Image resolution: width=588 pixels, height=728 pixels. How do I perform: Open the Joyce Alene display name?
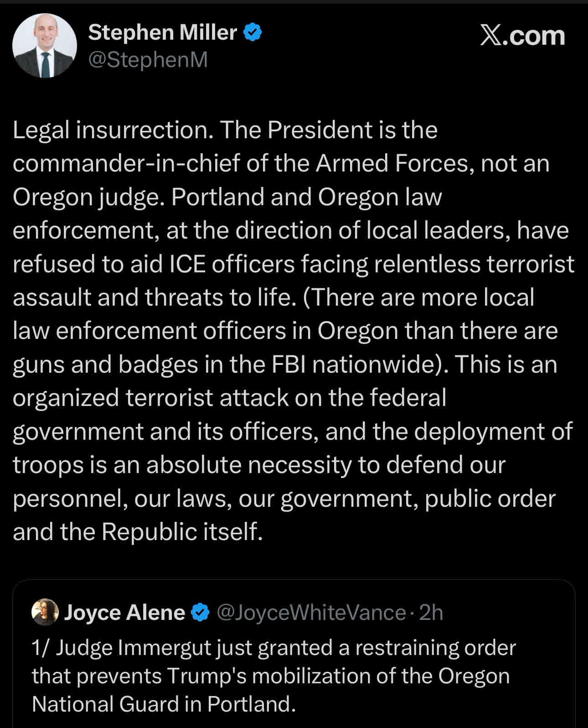124,613
